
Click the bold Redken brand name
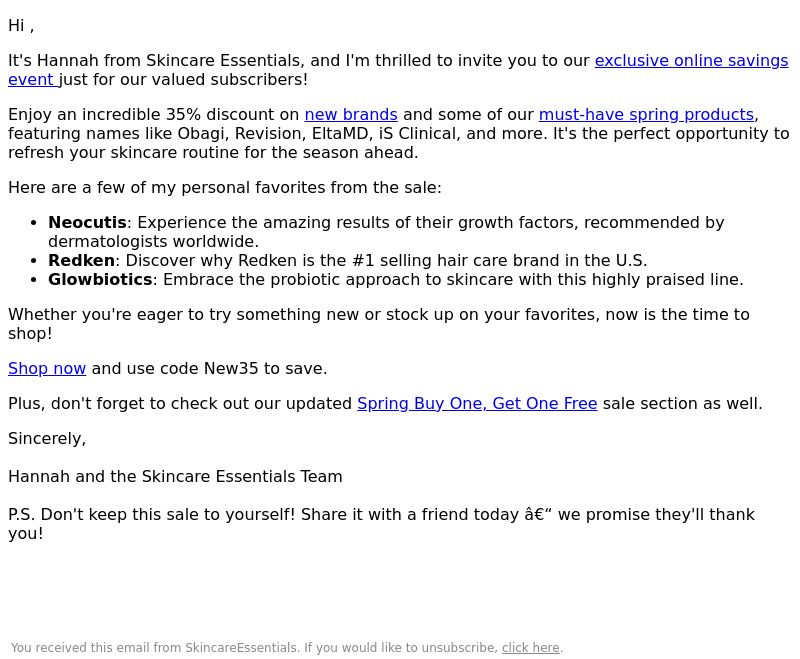(x=82, y=261)
